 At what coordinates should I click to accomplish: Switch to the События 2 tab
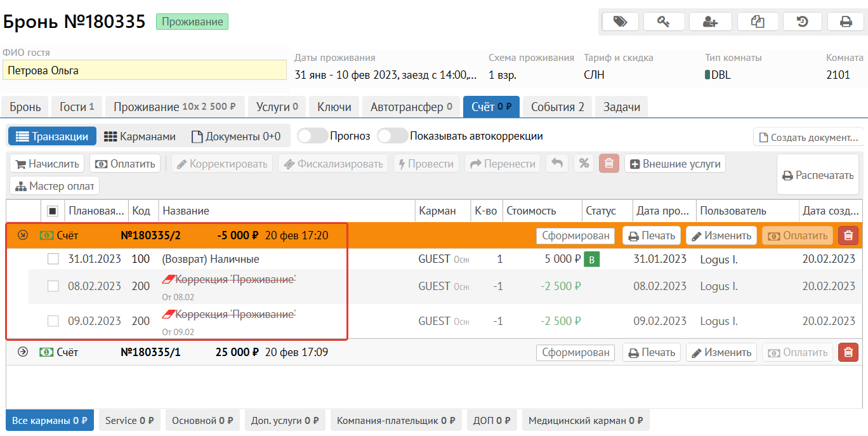click(x=557, y=107)
